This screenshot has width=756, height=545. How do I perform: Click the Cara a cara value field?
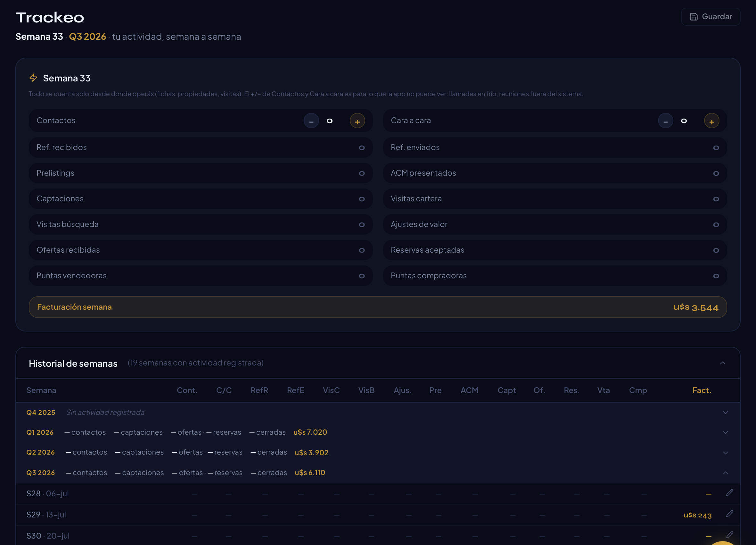684,121
